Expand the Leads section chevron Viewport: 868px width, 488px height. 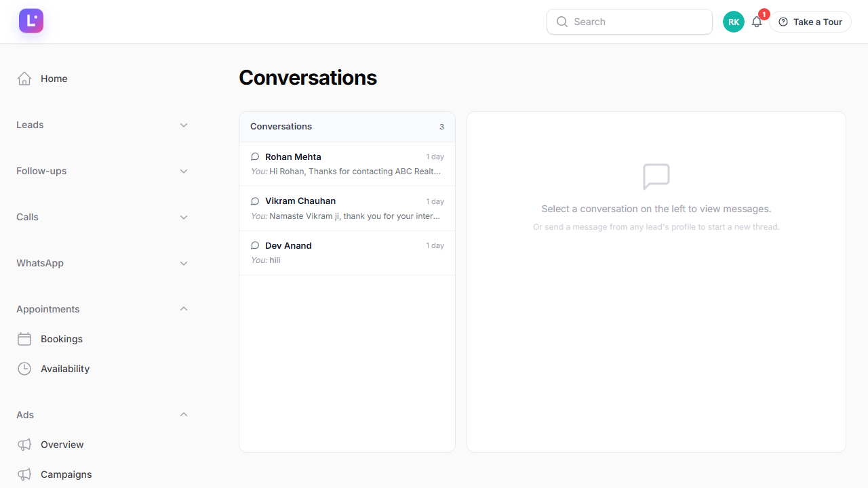pos(184,125)
